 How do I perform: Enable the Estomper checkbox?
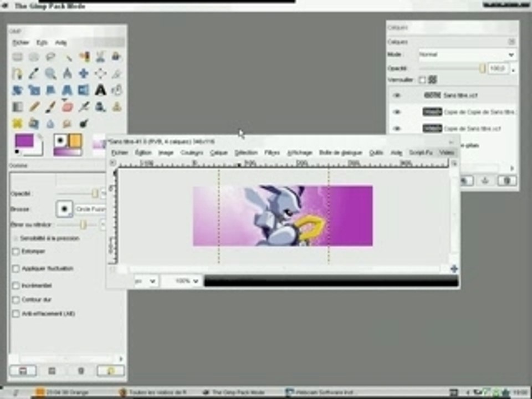tap(16, 252)
